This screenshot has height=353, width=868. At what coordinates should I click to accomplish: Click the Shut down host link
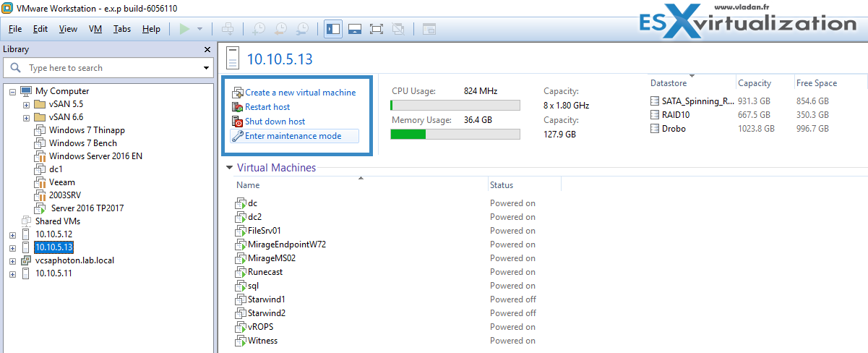coord(275,122)
